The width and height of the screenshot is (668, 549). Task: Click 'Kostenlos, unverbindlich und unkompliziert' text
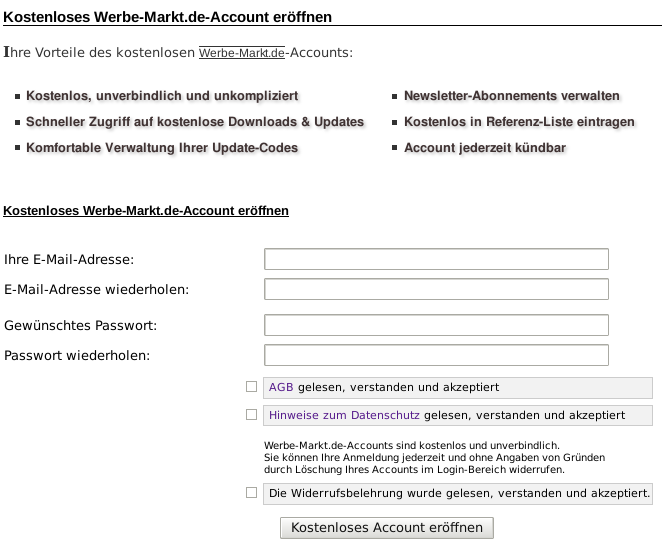tap(162, 96)
